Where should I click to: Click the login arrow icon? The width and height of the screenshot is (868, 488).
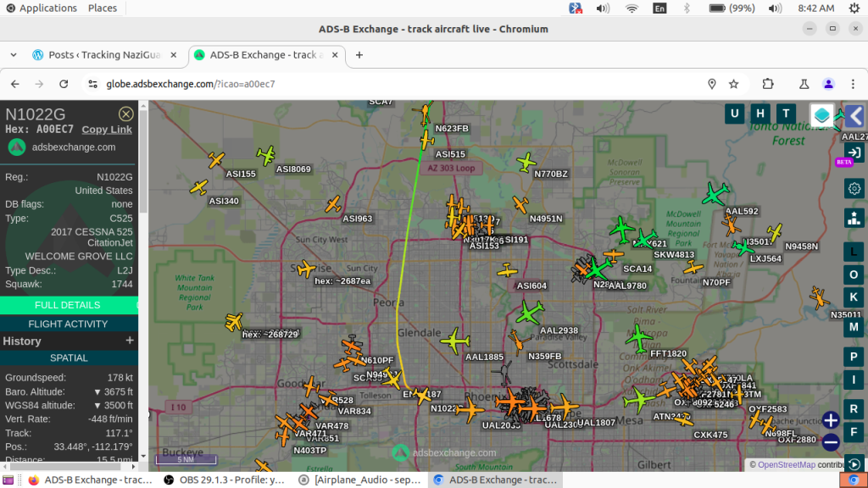click(x=854, y=152)
